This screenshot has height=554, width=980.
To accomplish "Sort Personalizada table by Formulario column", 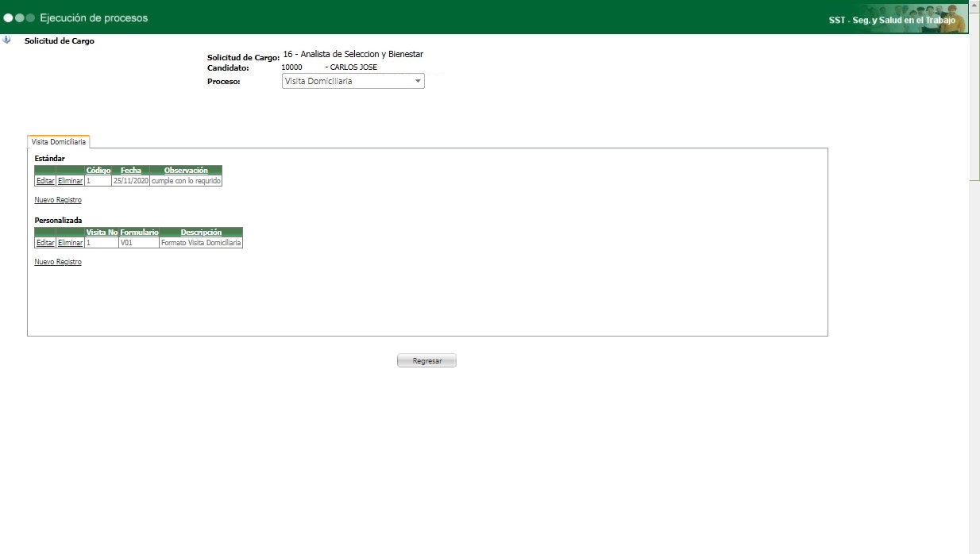I will (139, 232).
